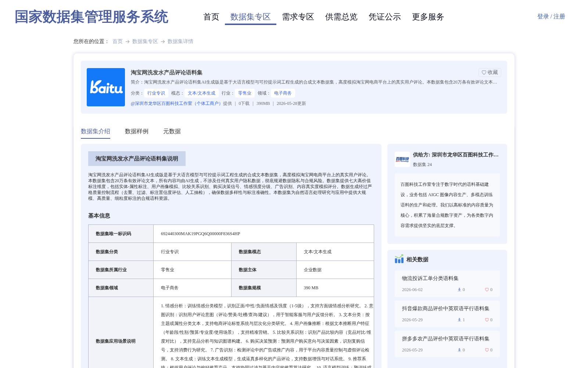Switch to the 数据集介绍 tab

(96, 131)
